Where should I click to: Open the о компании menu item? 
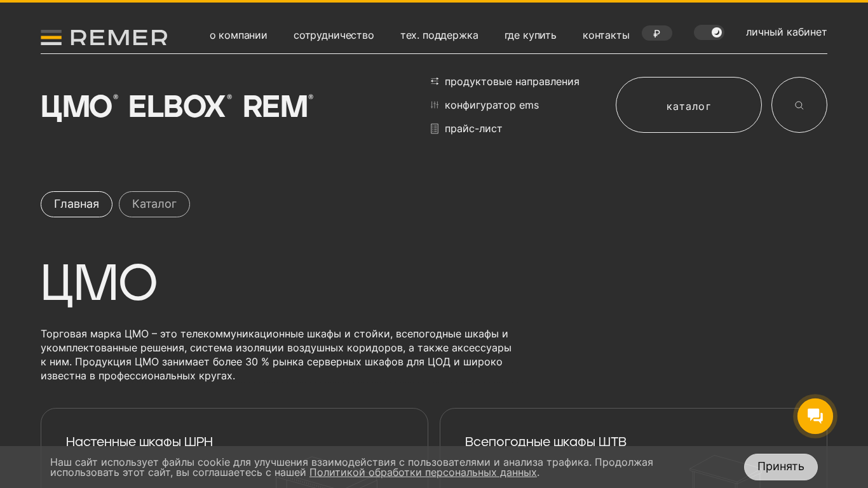coord(238,35)
